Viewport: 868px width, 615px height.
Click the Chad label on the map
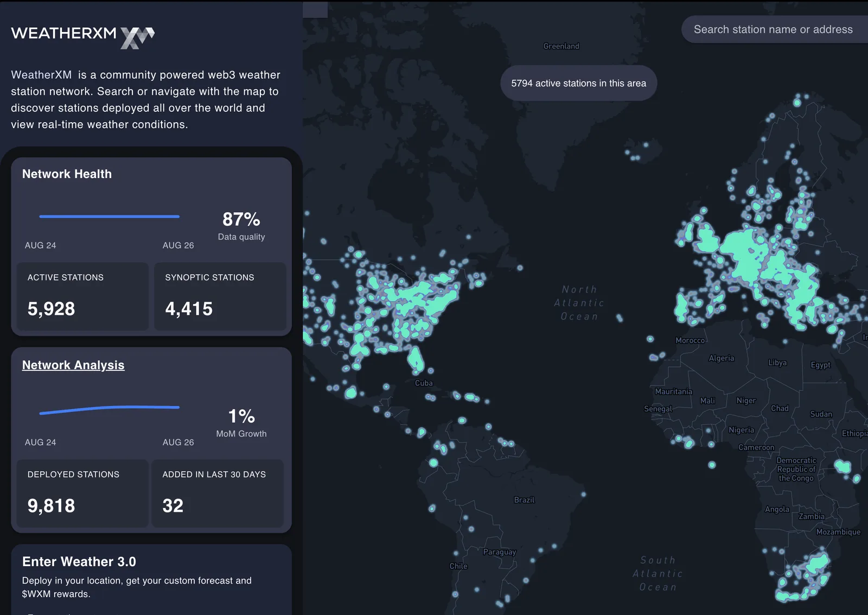tap(780, 408)
